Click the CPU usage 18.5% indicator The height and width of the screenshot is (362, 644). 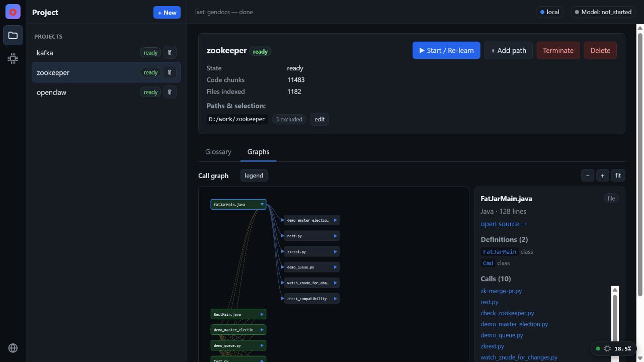click(x=614, y=348)
